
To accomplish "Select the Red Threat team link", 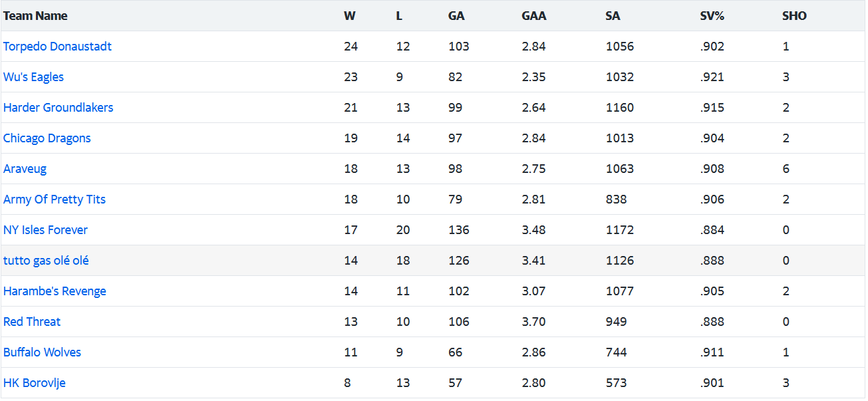I will click(x=32, y=322).
